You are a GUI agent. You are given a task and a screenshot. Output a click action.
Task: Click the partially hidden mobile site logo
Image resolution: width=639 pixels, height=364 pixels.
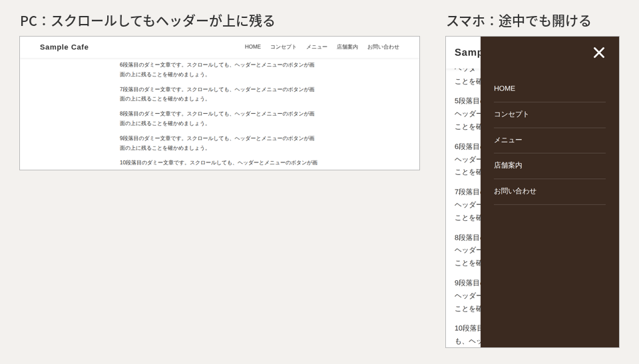(x=467, y=52)
